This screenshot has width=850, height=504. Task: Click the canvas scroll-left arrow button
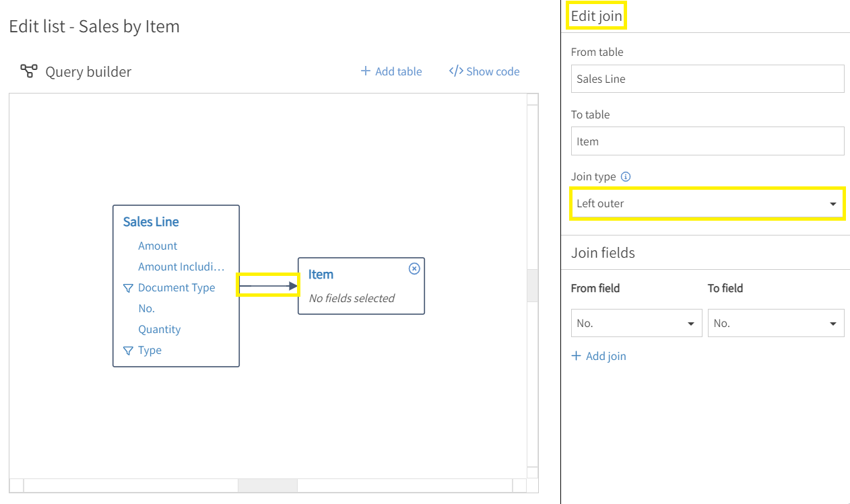[x=17, y=486]
